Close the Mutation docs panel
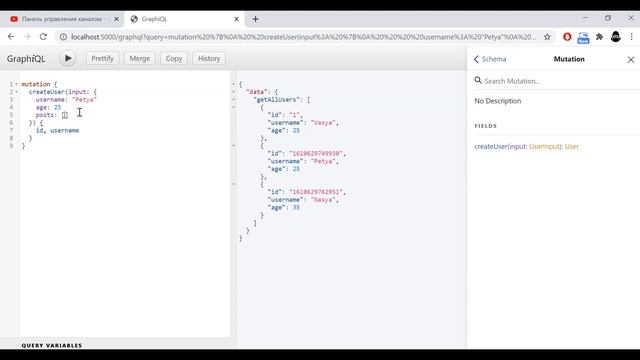The image size is (640, 360). click(631, 60)
